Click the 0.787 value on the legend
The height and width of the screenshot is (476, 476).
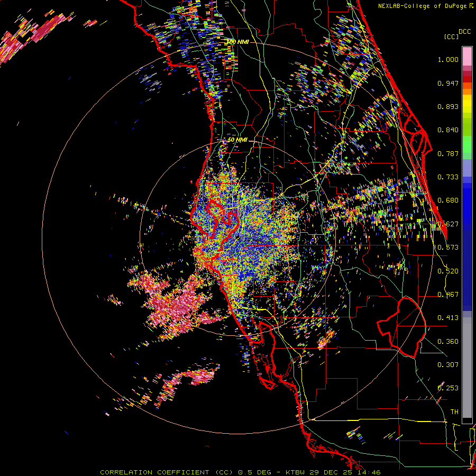pyautogui.click(x=448, y=153)
